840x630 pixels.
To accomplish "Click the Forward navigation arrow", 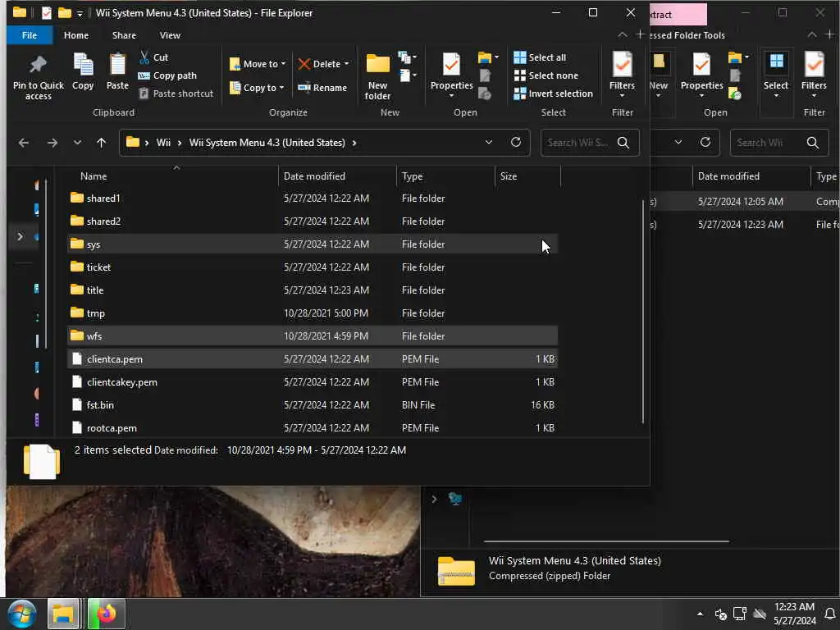I will point(52,143).
